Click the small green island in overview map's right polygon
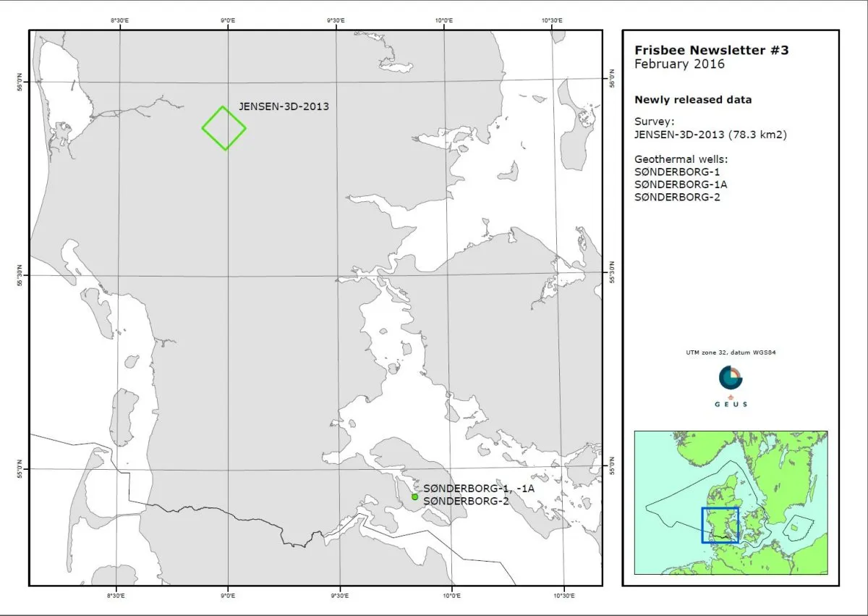Viewport: 868px width, 616px height. (x=793, y=527)
